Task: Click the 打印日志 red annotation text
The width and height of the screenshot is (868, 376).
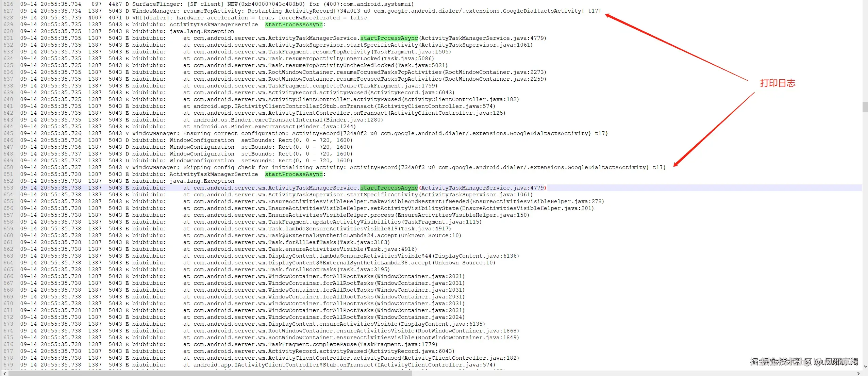Action: pos(778,83)
